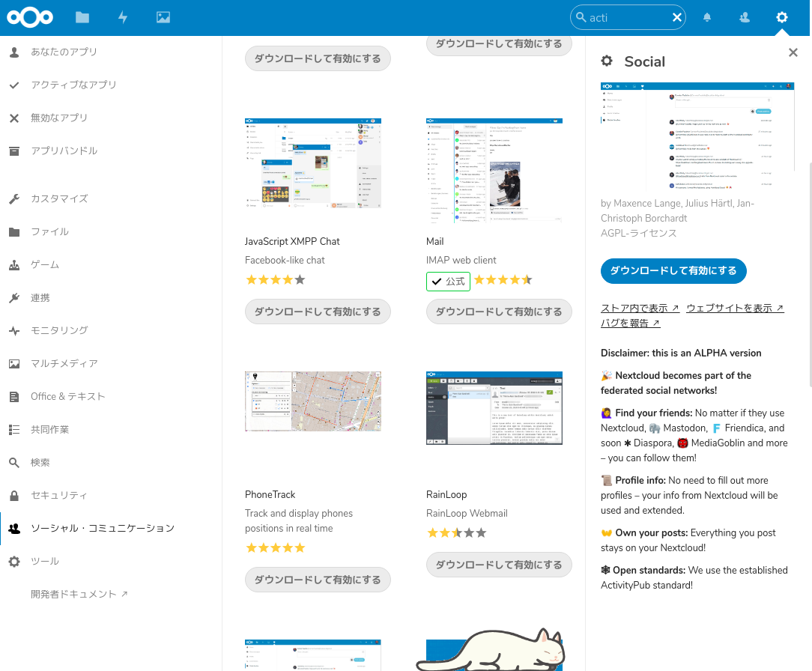Open the Social screenshot in the sidebar
Screen dimensions: 812x671
tap(697, 137)
